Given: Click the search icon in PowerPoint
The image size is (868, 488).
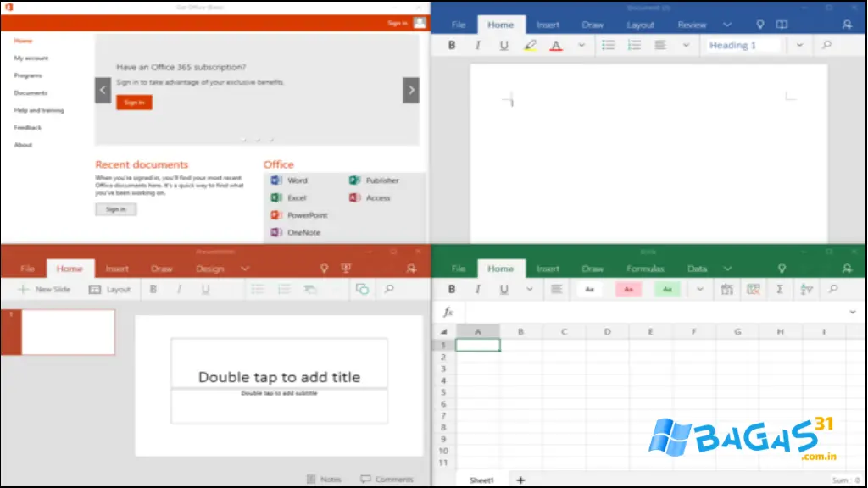Looking at the screenshot, I should pos(389,288).
